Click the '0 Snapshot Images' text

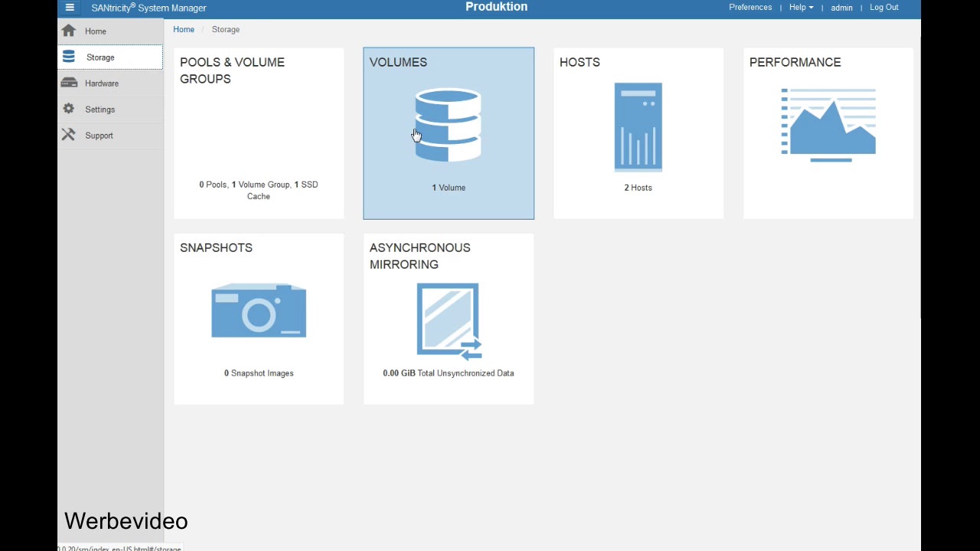point(259,373)
